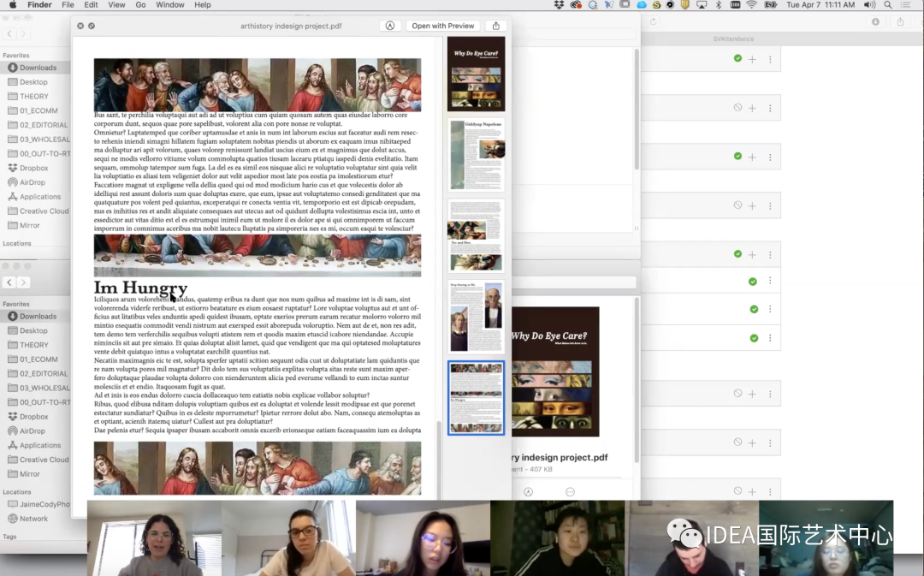Image resolution: width=924 pixels, height=576 pixels.
Task: Click the reload icon in the background window
Action: (653, 21)
